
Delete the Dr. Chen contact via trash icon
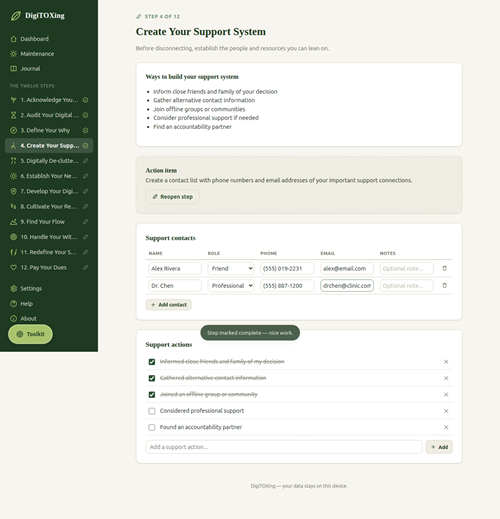coord(444,286)
